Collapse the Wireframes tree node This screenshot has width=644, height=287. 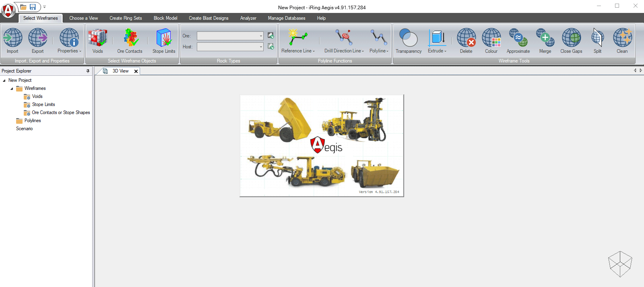[12, 89]
